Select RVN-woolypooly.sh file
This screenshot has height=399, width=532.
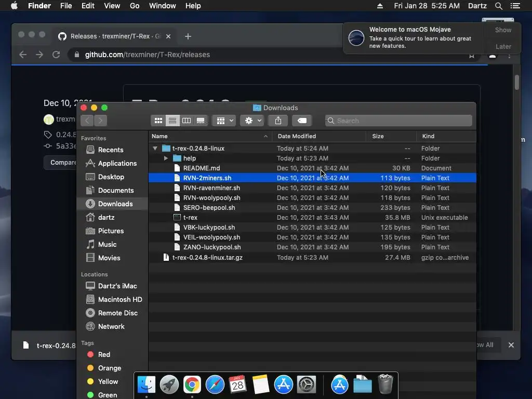point(312,197)
